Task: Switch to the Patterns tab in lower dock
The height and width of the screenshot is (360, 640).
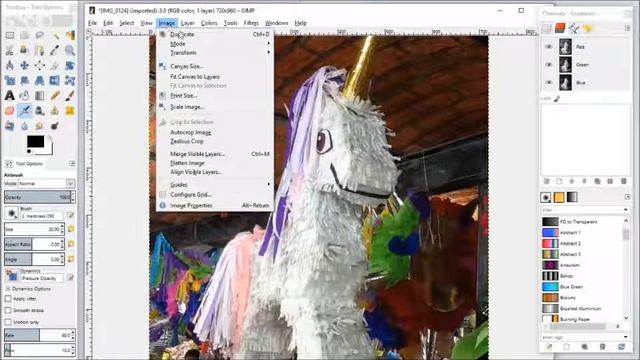Action: coord(559,197)
